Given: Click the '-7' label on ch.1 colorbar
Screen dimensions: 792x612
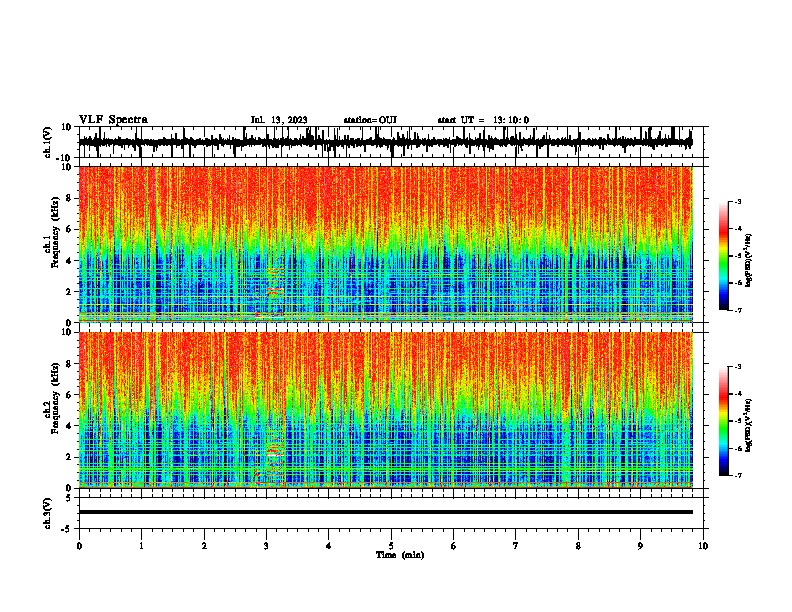Looking at the screenshot, I should click(x=737, y=310).
